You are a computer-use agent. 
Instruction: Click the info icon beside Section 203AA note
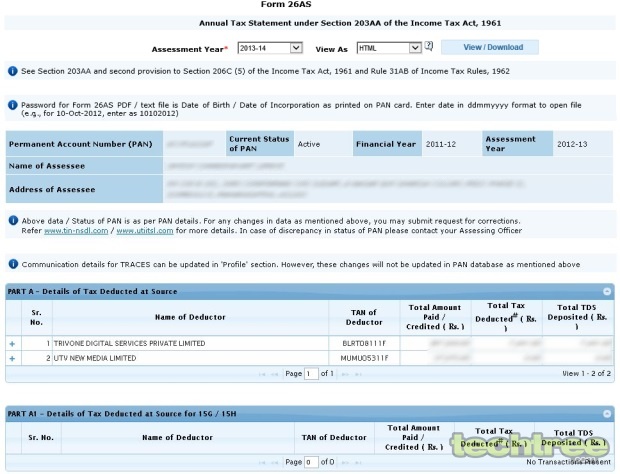click(13, 71)
